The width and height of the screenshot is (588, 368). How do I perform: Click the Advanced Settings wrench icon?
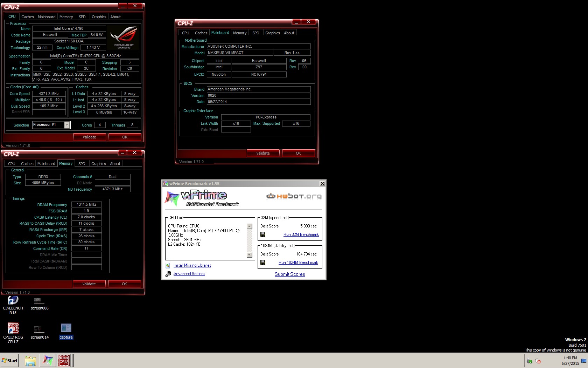point(168,274)
